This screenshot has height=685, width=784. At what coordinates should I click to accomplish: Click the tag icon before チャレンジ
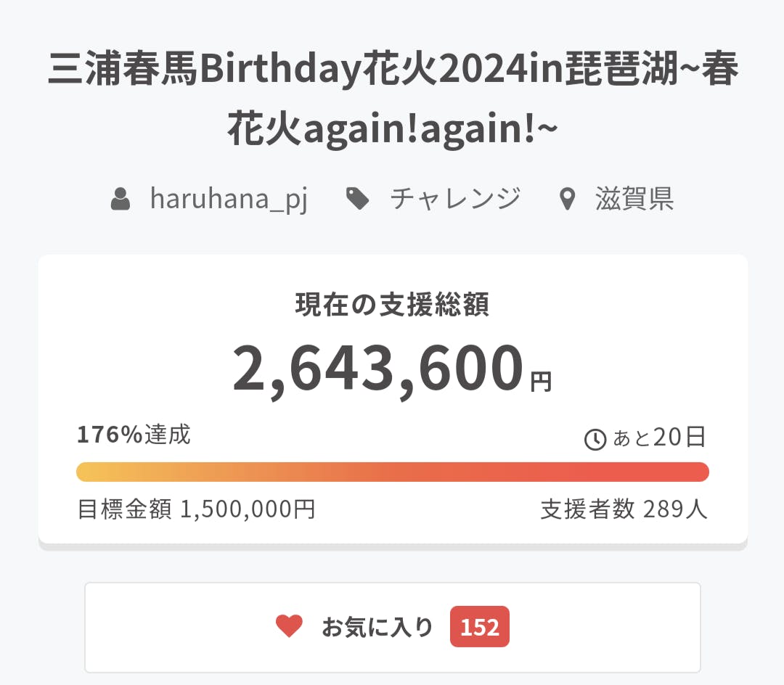(x=357, y=199)
